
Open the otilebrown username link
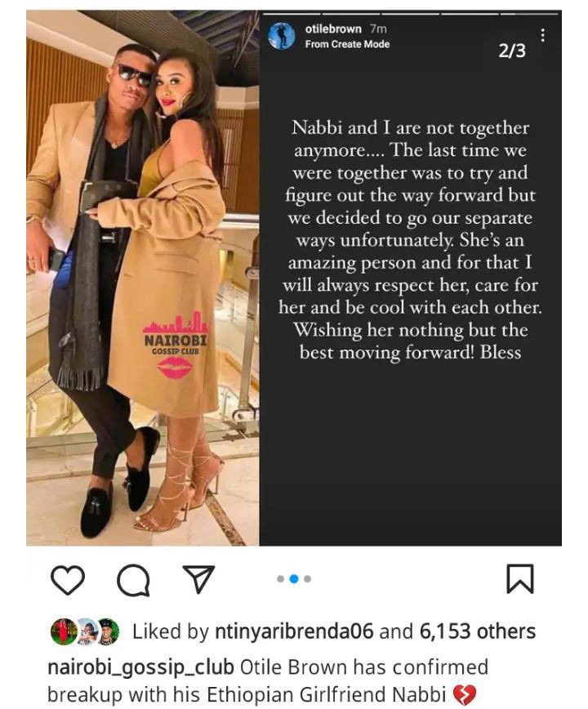[x=333, y=29]
